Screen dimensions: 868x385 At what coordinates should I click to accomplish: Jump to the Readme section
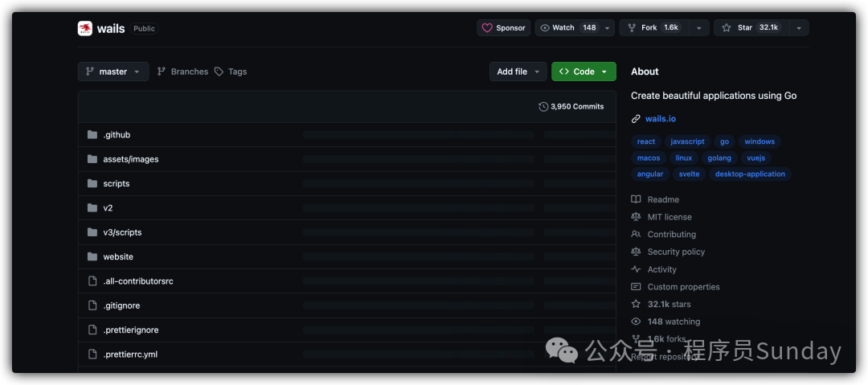[x=663, y=199]
